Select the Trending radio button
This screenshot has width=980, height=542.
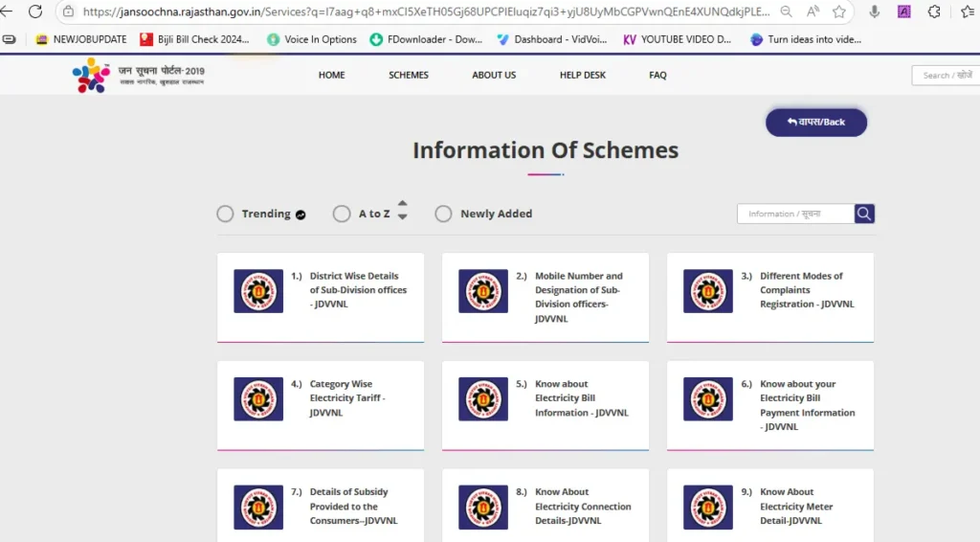[225, 214]
